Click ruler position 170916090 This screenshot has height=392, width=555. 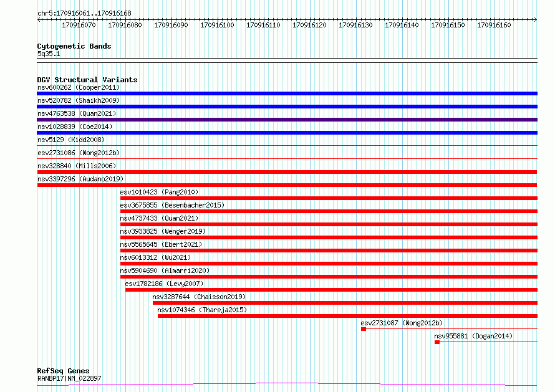tap(171, 25)
